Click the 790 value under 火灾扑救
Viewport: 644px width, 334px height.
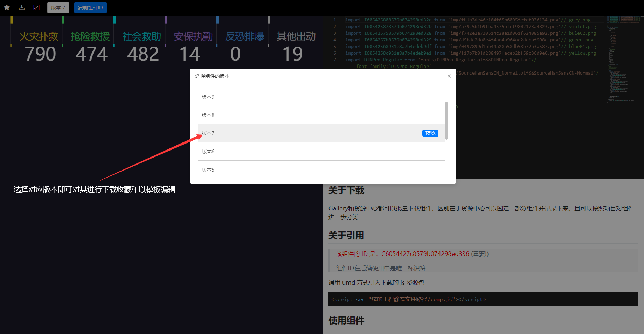[x=40, y=54]
